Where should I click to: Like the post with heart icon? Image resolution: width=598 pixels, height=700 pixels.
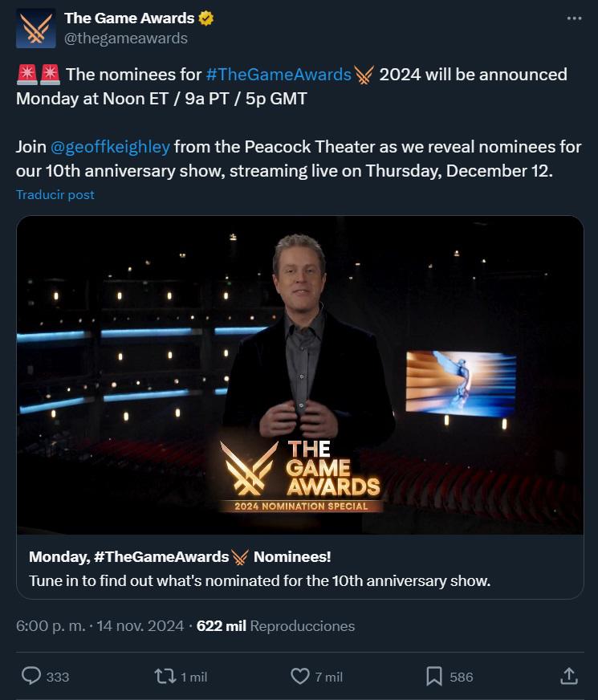[x=300, y=676]
